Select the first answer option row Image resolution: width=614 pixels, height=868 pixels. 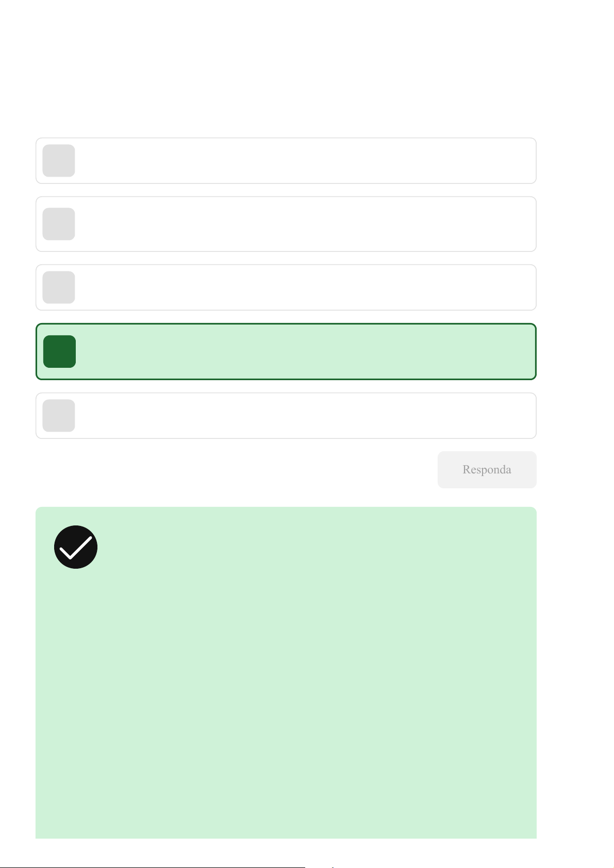(304, 161)
